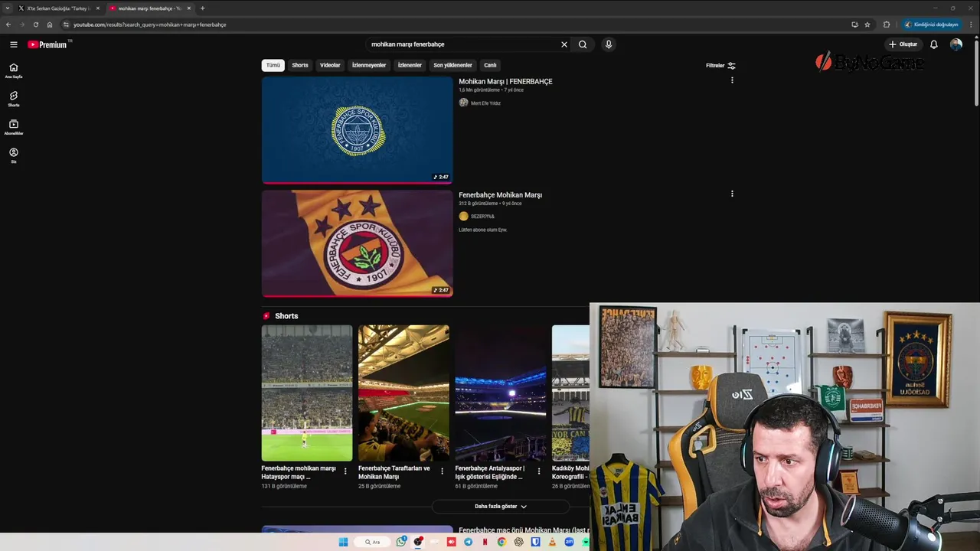The image size is (980, 551).
Task: Select the İzlenenler filter chip
Action: click(410, 65)
